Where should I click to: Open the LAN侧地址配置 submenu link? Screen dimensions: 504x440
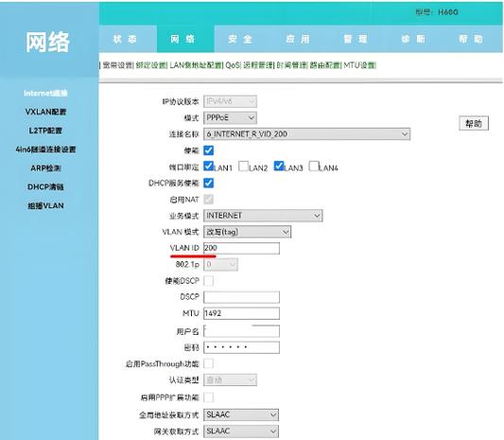(196, 65)
